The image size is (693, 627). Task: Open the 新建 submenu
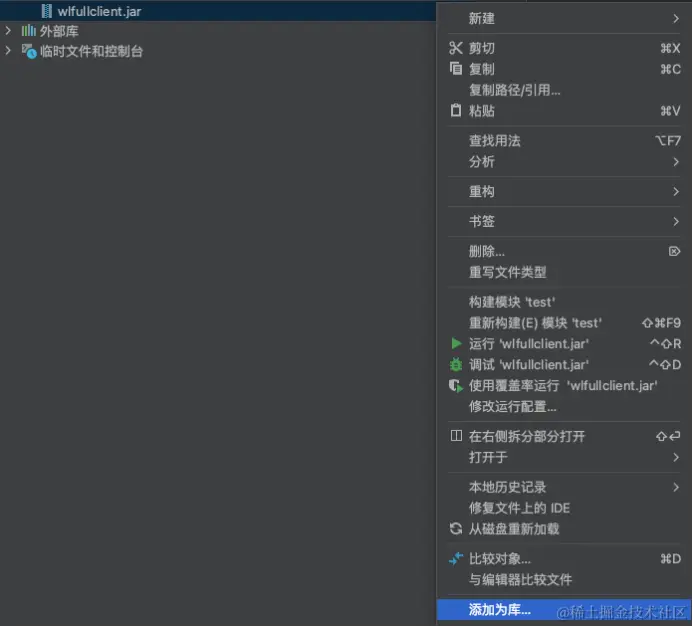pyautogui.click(x=564, y=19)
